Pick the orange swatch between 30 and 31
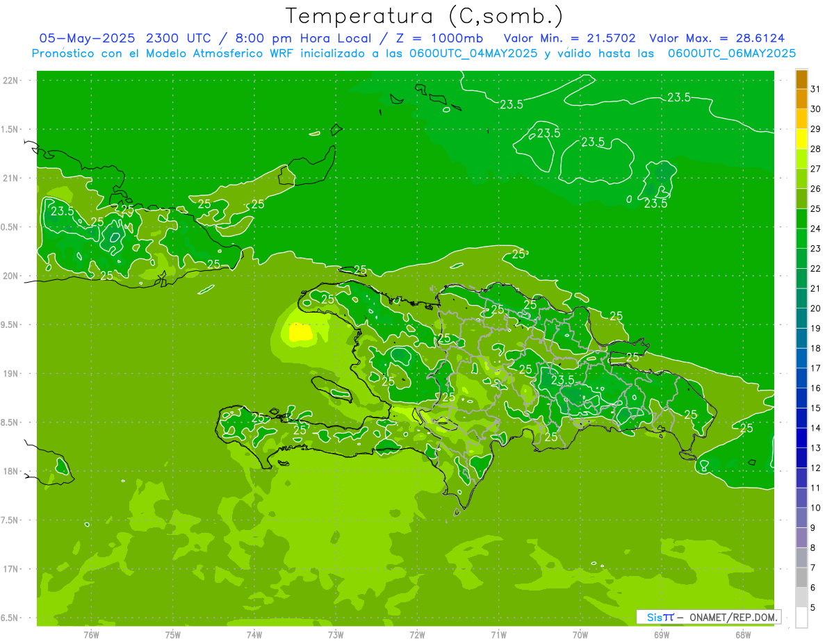The image size is (834, 644). coord(801,99)
